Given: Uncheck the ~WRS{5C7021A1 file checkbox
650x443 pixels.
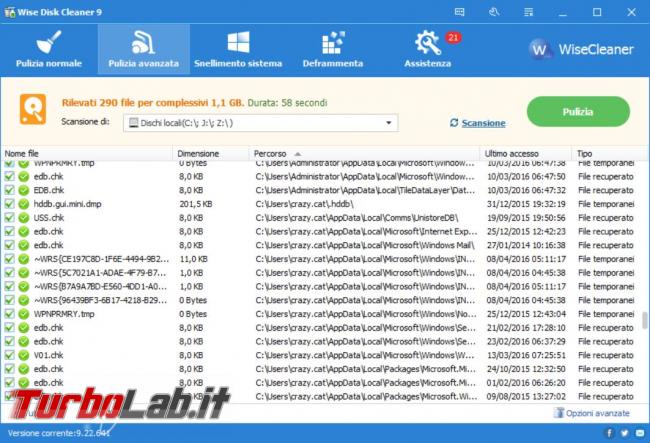Looking at the screenshot, I should click(9, 273).
